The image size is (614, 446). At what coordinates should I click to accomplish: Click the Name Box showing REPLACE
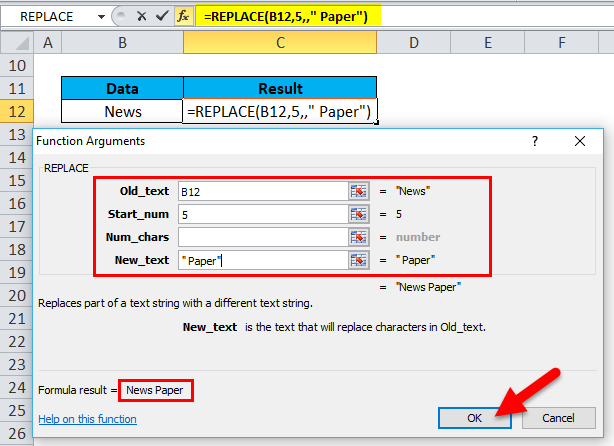[x=47, y=17]
